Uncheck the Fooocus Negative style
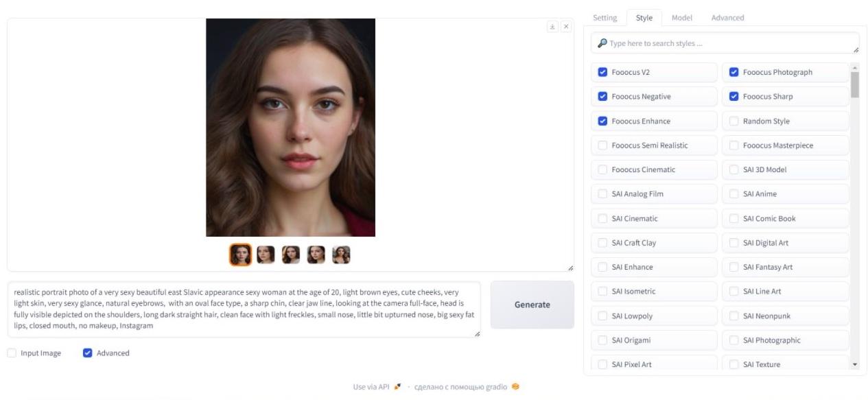 [x=602, y=97]
